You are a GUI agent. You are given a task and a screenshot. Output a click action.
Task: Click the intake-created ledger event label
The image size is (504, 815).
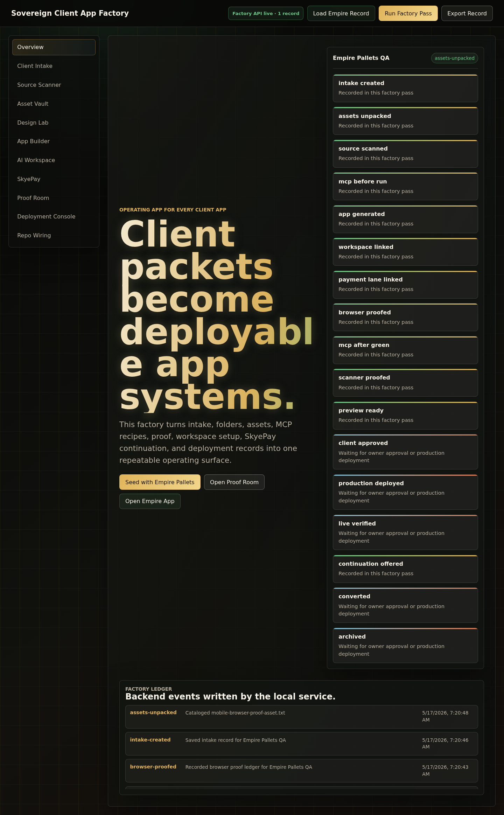pyautogui.click(x=150, y=740)
